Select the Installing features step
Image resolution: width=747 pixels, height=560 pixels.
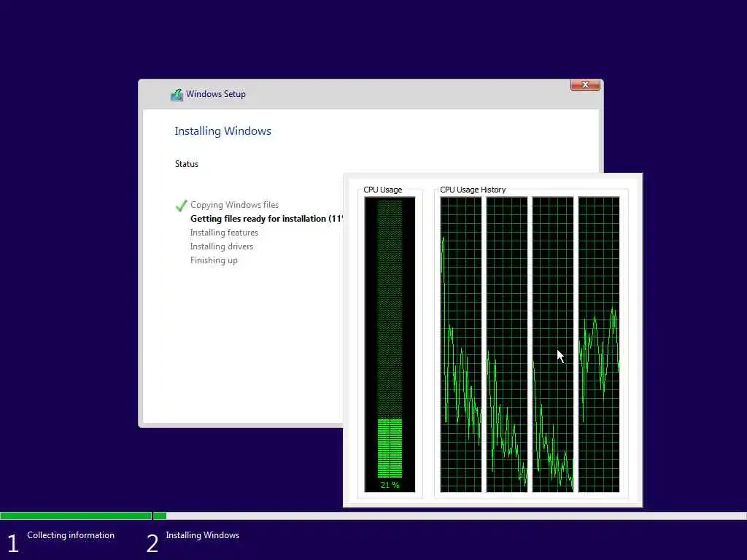[224, 233]
